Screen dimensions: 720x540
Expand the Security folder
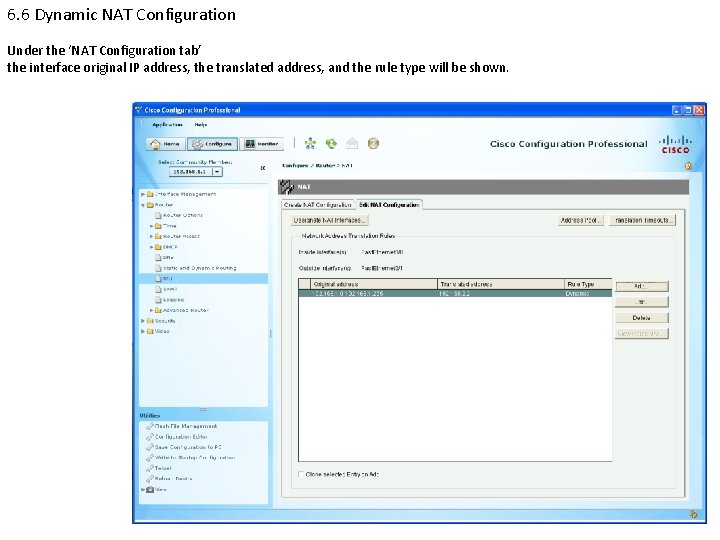coord(143,321)
